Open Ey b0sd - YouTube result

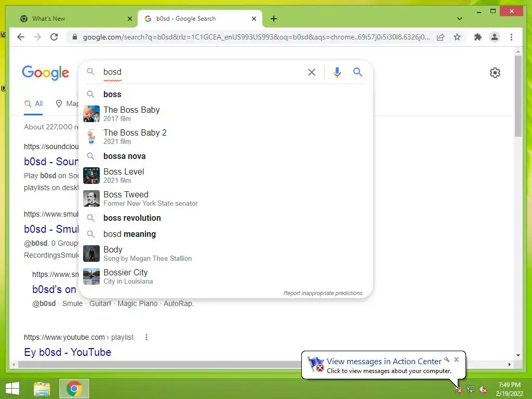68,352
